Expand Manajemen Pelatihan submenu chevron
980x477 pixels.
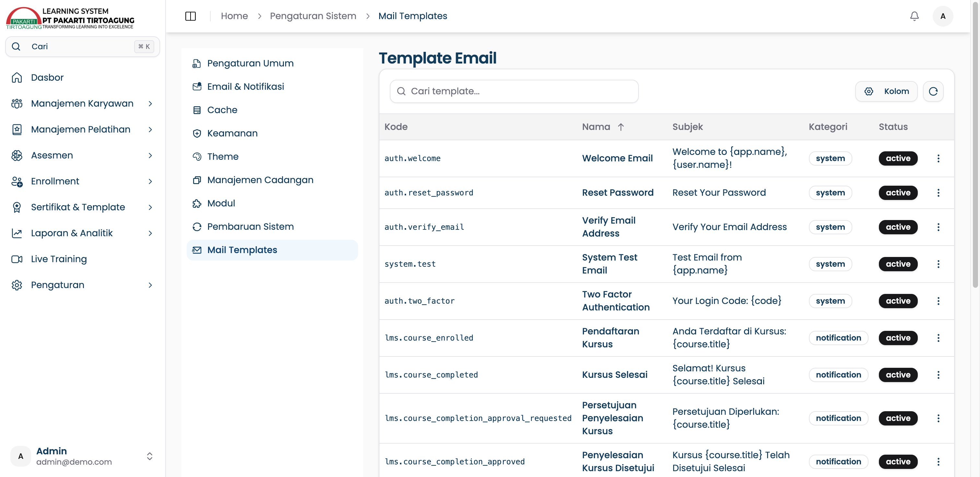pyautogui.click(x=150, y=129)
